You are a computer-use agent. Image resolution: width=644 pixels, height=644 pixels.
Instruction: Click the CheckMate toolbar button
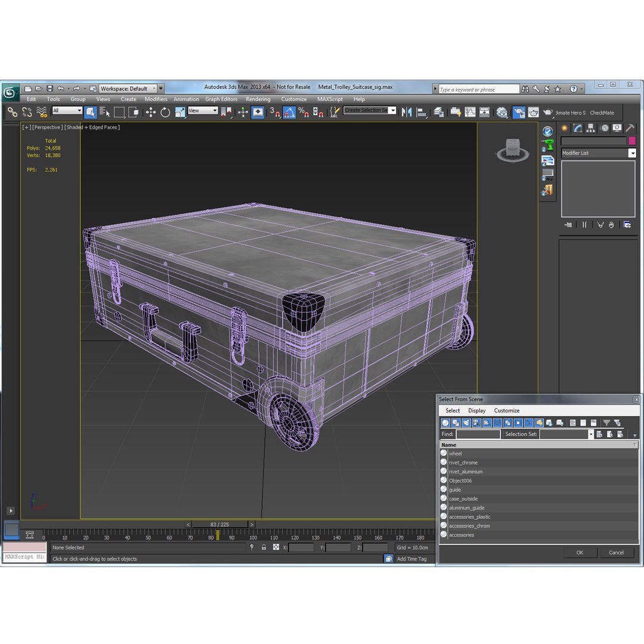point(602,113)
